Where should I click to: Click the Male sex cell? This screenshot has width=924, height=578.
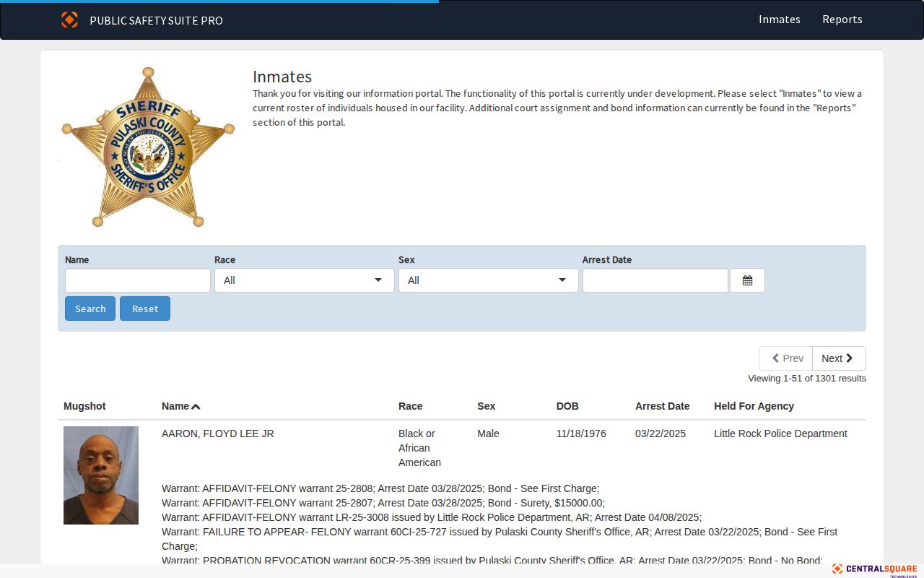coord(488,433)
